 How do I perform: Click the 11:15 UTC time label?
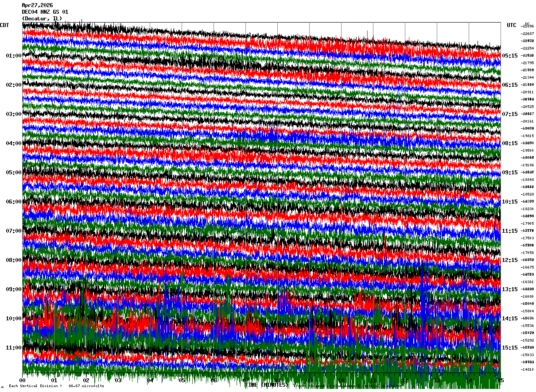[510, 231]
